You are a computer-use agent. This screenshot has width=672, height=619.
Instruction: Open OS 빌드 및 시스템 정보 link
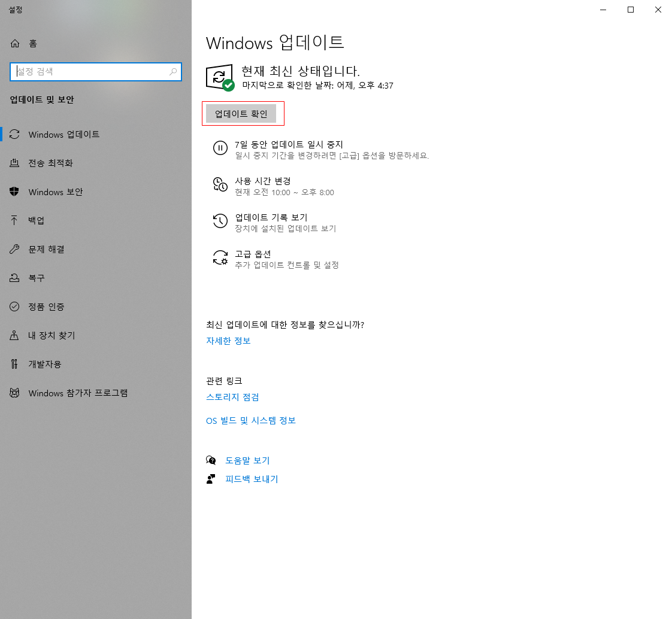click(251, 421)
